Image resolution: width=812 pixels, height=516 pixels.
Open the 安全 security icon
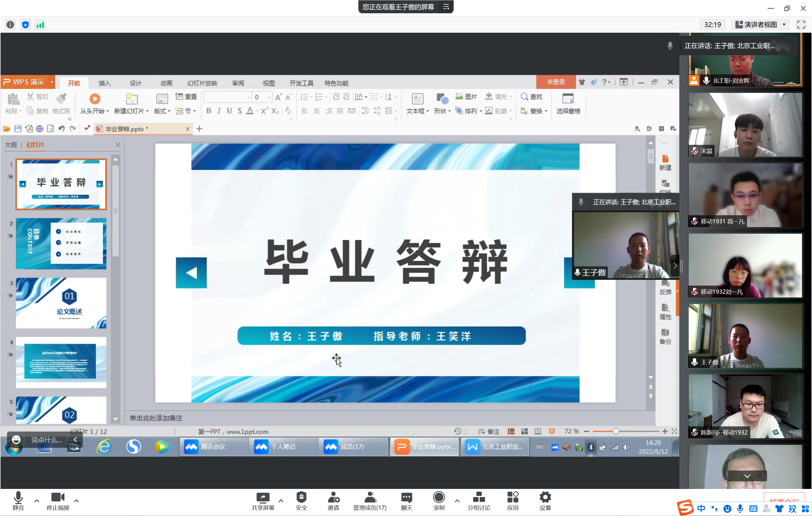[x=301, y=497]
